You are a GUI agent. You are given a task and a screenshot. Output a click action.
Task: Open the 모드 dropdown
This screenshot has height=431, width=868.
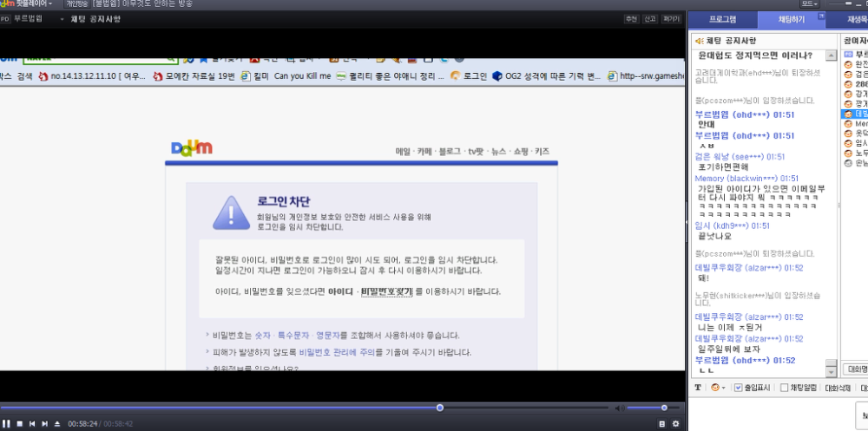[x=809, y=3]
